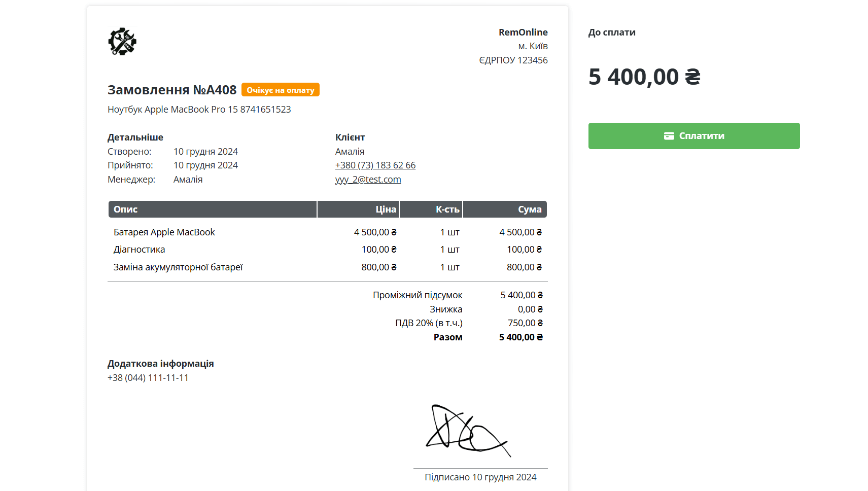The width and height of the screenshot is (868, 491).
Task: Click the Прийнято: label
Action: pyautogui.click(x=130, y=165)
